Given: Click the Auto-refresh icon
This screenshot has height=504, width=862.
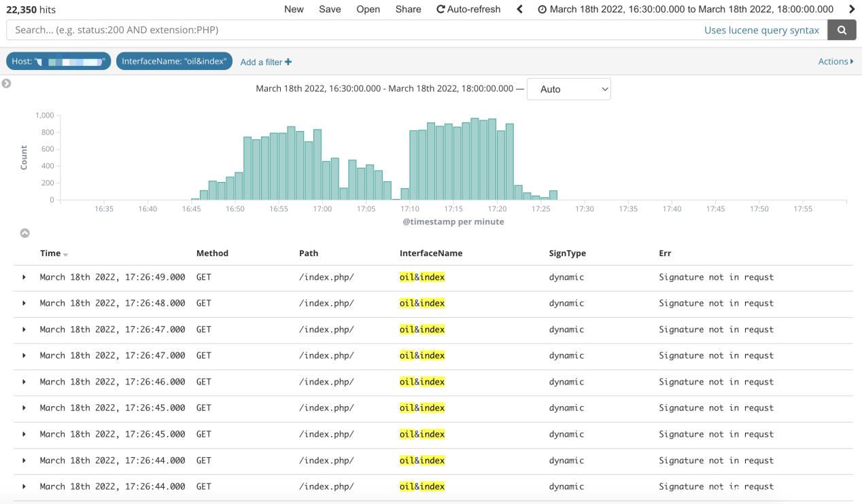Looking at the screenshot, I should [x=441, y=10].
